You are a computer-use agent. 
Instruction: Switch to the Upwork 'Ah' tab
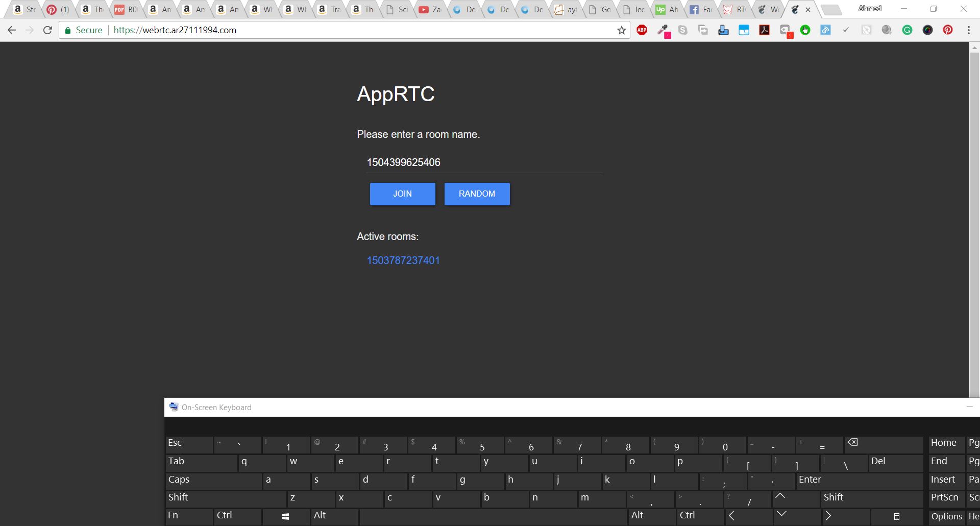click(667, 10)
